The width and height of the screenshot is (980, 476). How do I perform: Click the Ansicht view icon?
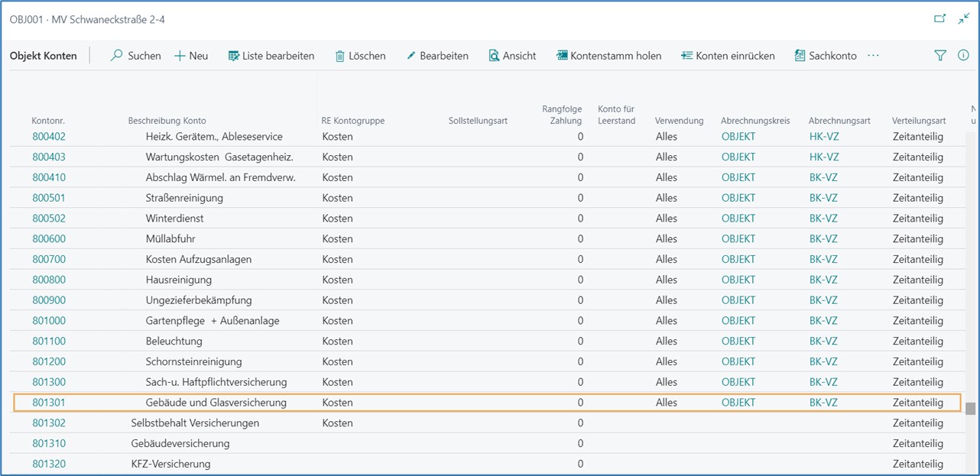494,56
